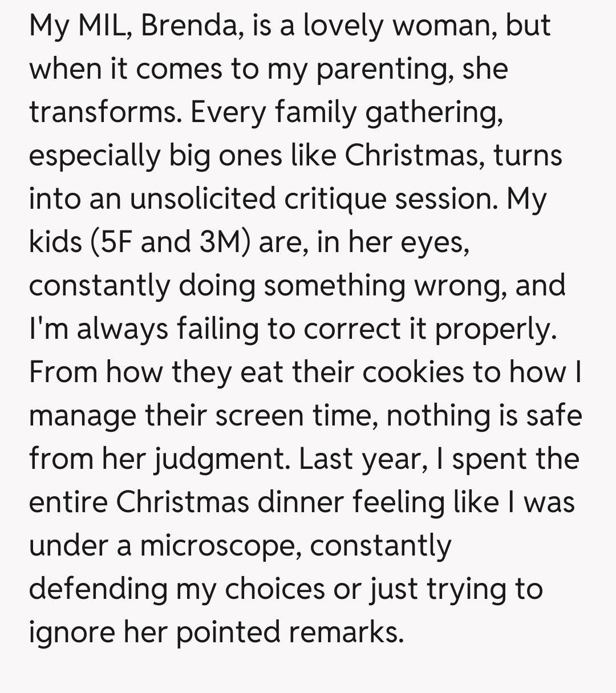Click the word "unsolicited" in the text
Screen dimensions: 616x693
click(202, 199)
